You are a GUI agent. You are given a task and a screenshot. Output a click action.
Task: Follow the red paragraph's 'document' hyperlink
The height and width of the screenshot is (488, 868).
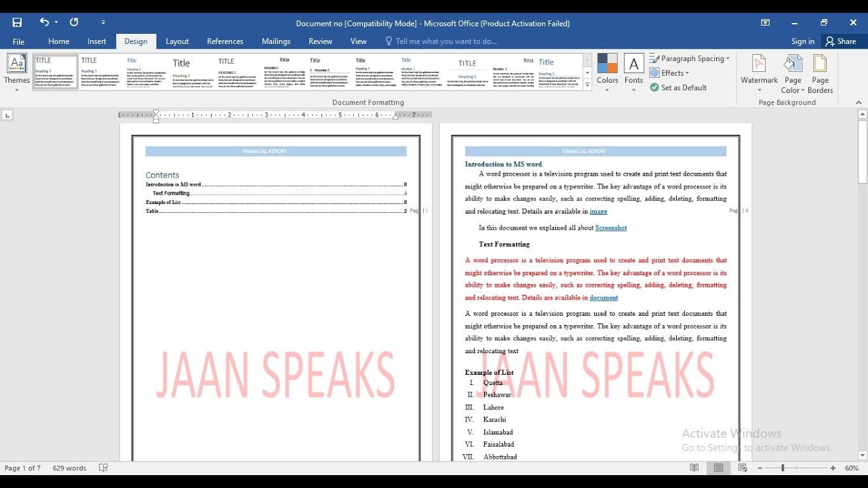tap(604, 298)
